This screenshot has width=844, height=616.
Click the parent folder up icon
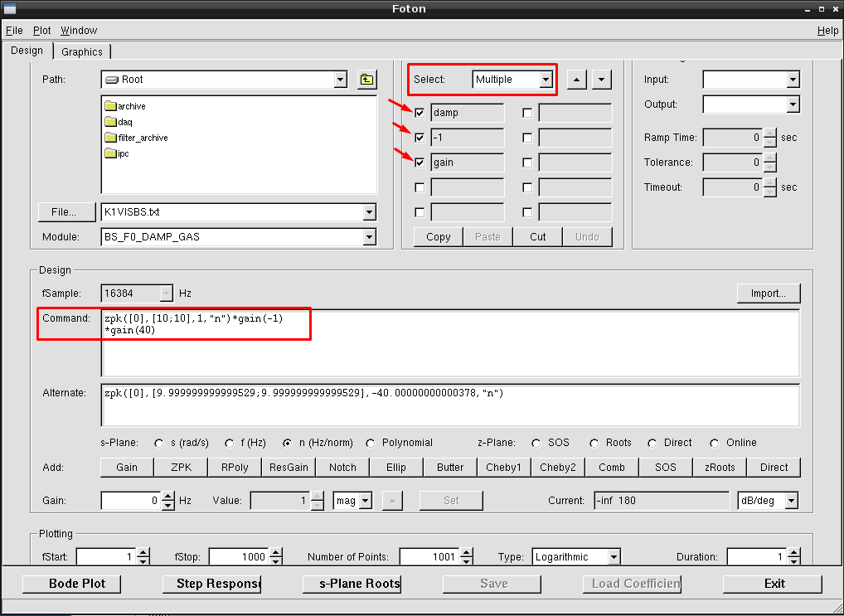pyautogui.click(x=366, y=80)
